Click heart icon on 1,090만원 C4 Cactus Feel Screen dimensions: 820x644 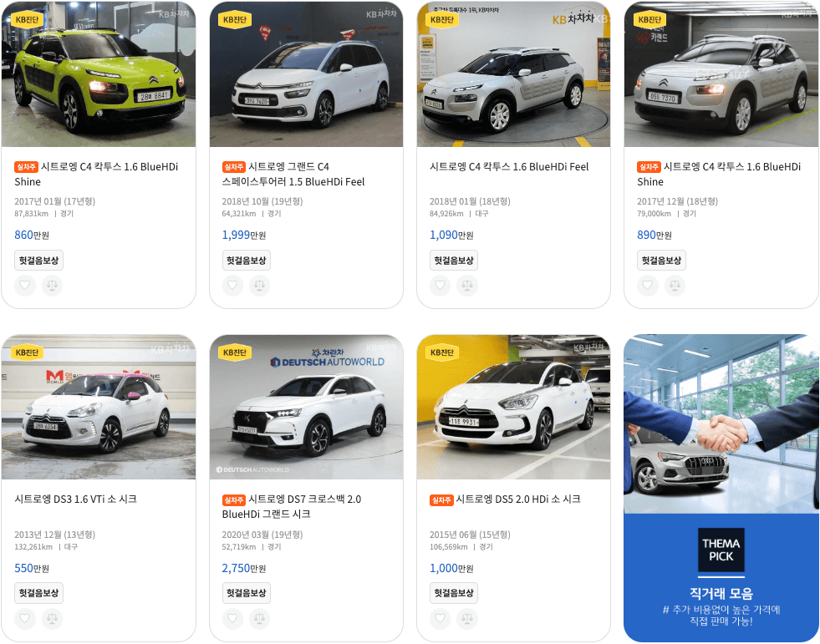click(x=440, y=286)
